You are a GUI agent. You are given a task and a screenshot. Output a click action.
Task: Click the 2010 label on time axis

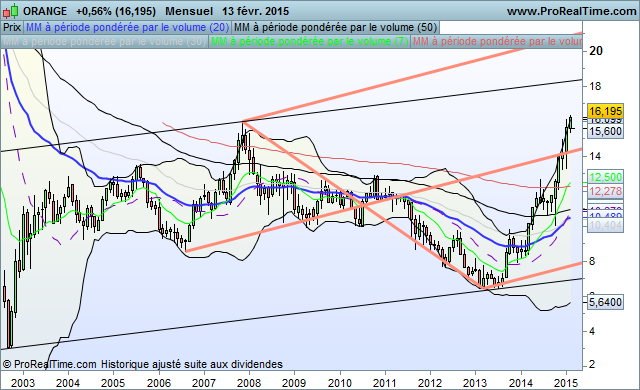pyautogui.click(x=340, y=383)
